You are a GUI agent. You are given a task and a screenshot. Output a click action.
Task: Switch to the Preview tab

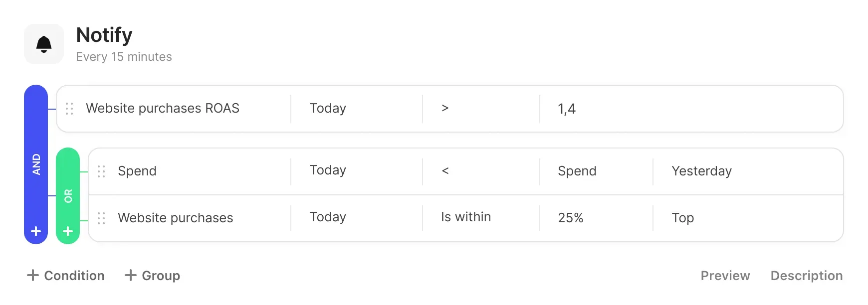point(725,276)
